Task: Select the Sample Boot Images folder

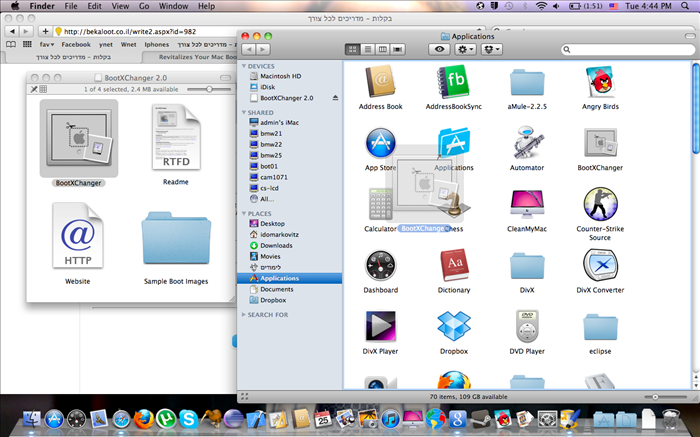Action: pos(176,239)
